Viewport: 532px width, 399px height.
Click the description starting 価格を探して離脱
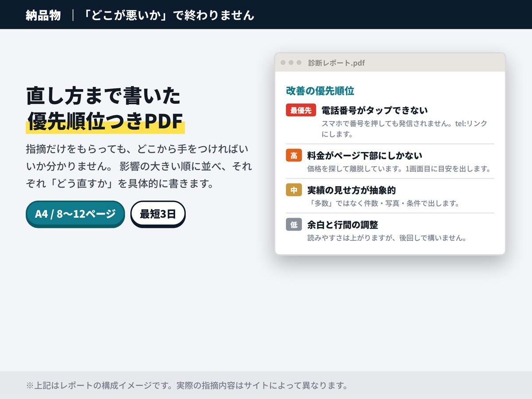tap(399, 169)
